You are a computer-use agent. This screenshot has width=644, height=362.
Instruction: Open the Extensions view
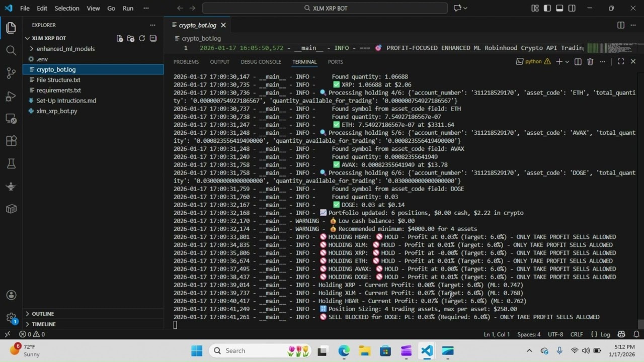coord(11,141)
